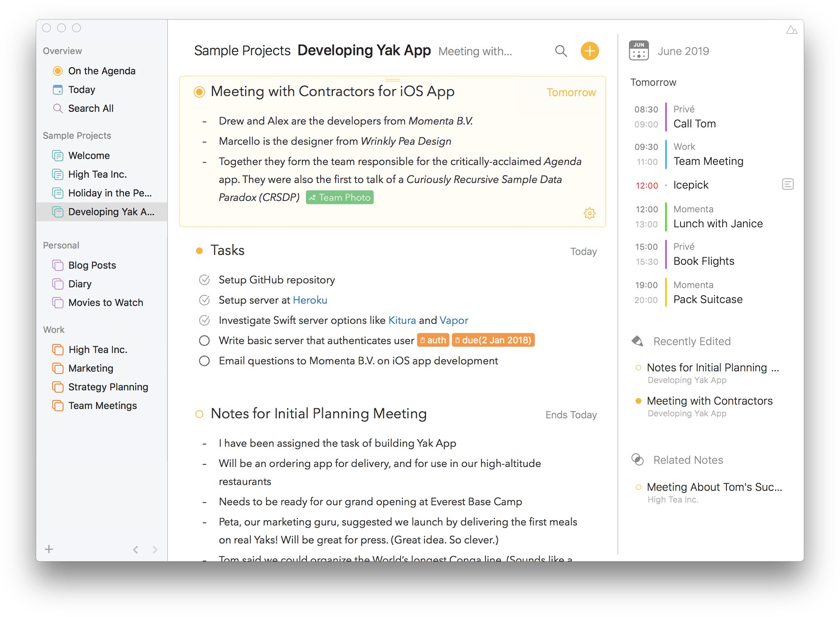Open the gear settings of Meeting note
Image resolution: width=840 pixels, height=617 pixels.
click(589, 213)
